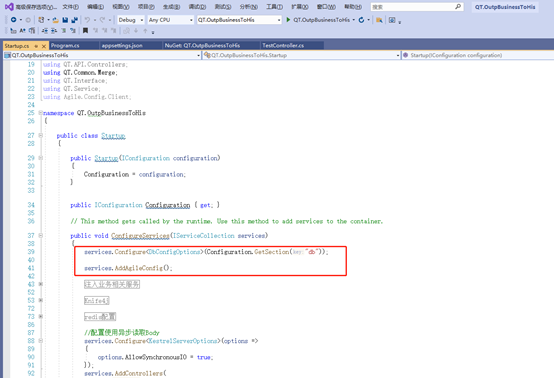Viewport: 554px width, 378px height.
Task: Start debugging with the green play icon
Action: (x=288, y=20)
